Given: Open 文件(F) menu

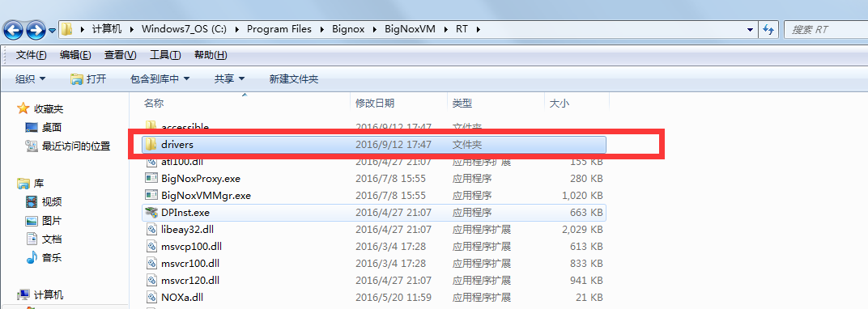Looking at the screenshot, I should pyautogui.click(x=32, y=55).
